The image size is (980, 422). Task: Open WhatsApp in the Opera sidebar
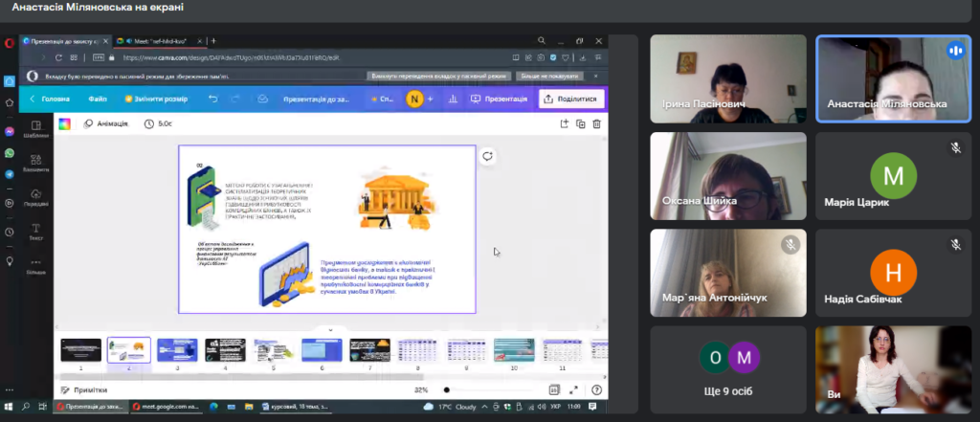point(10,153)
